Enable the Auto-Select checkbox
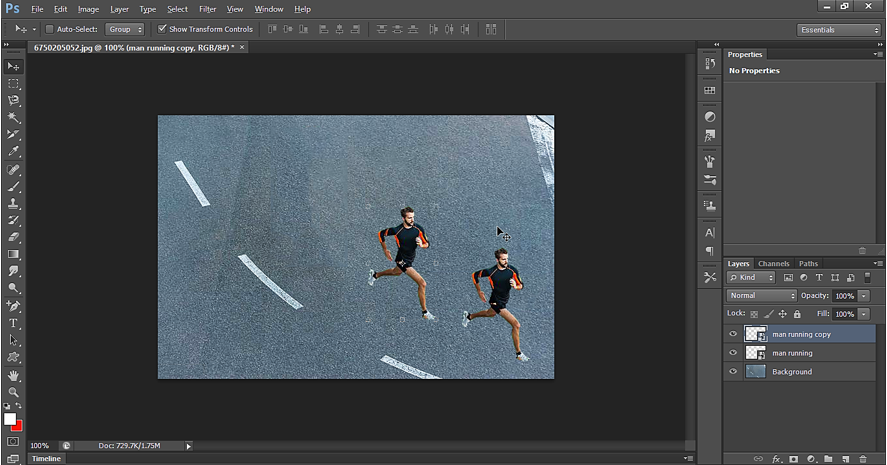This screenshot has height=465, width=887. (x=49, y=29)
